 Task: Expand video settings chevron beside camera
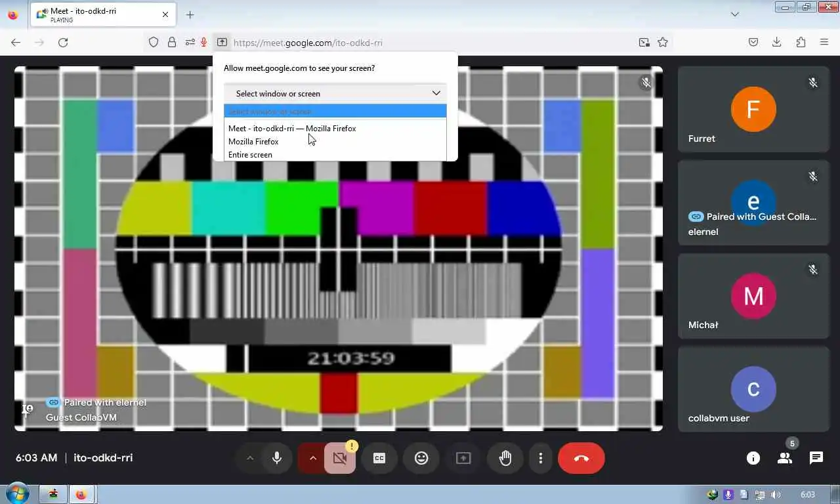coord(312,458)
